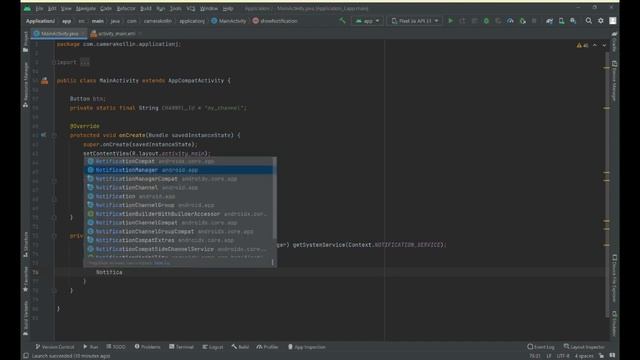Open the Window menu

(x=209, y=8)
